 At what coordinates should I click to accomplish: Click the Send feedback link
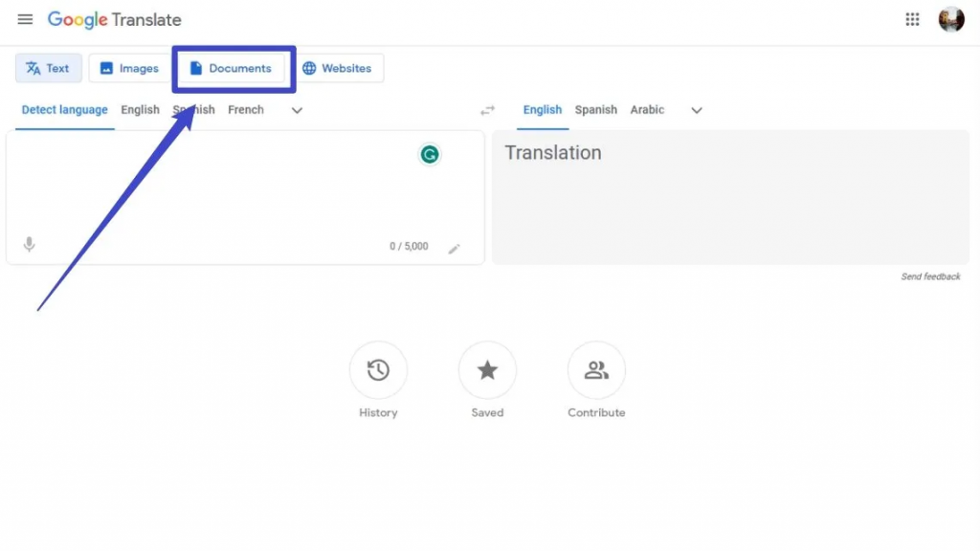pyautogui.click(x=930, y=277)
